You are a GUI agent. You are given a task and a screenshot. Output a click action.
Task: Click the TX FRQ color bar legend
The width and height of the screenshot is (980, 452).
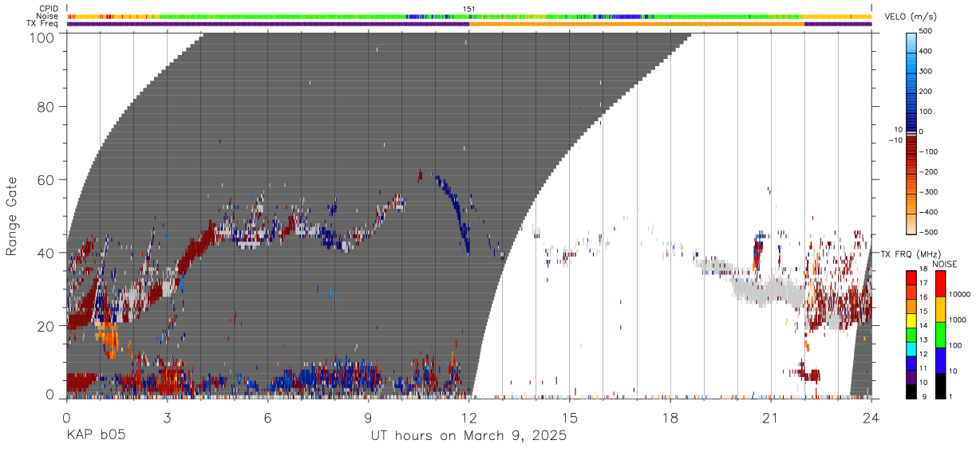[912, 334]
